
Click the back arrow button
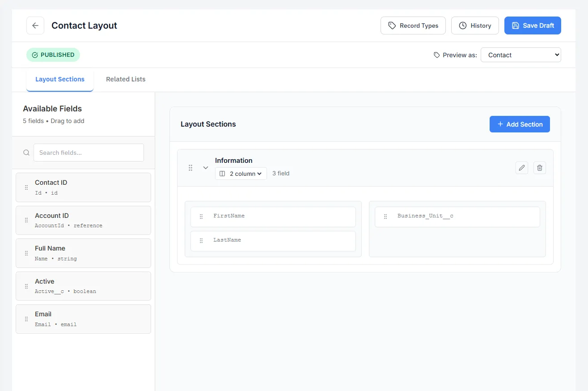(35, 25)
